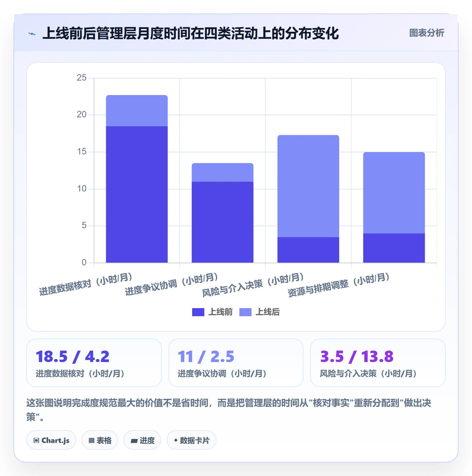The height and width of the screenshot is (476, 472).
Task: Click the 上线前 bar segment for 资源与排期调整
Action: [x=394, y=248]
